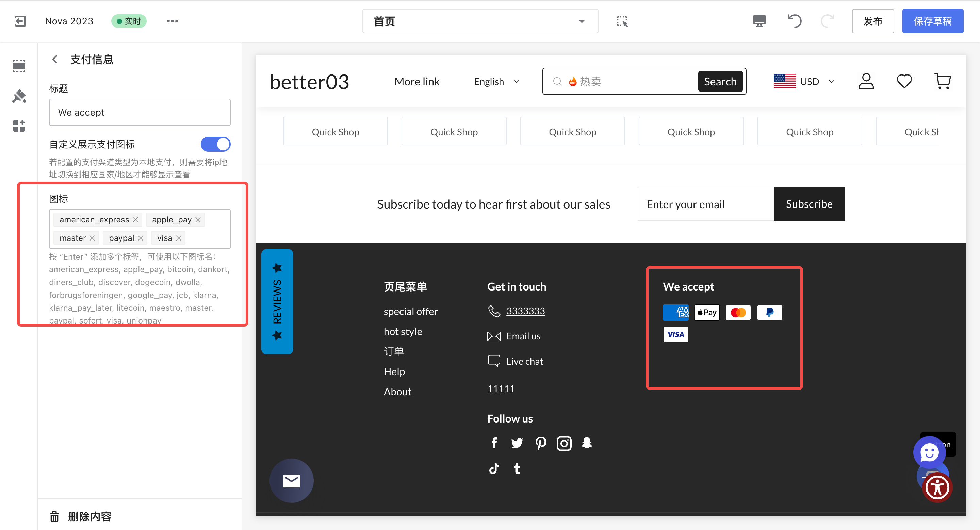Open the sections panel icon in sidebar

point(19,66)
